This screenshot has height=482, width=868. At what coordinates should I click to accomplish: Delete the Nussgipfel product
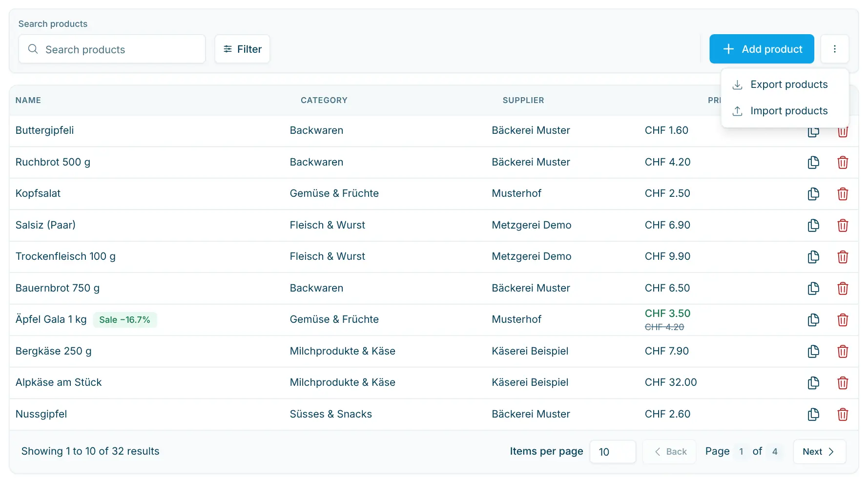click(843, 414)
